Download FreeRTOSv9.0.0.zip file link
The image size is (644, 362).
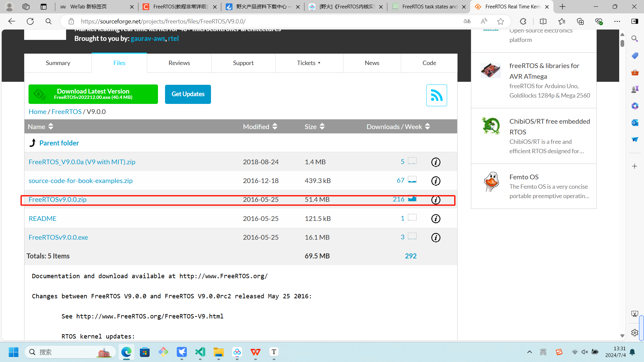pyautogui.click(x=57, y=199)
